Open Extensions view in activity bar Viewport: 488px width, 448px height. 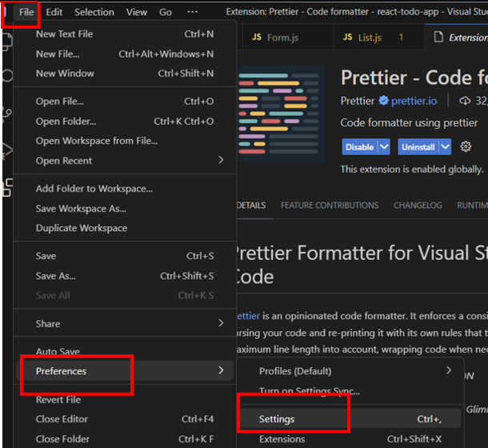[7, 187]
